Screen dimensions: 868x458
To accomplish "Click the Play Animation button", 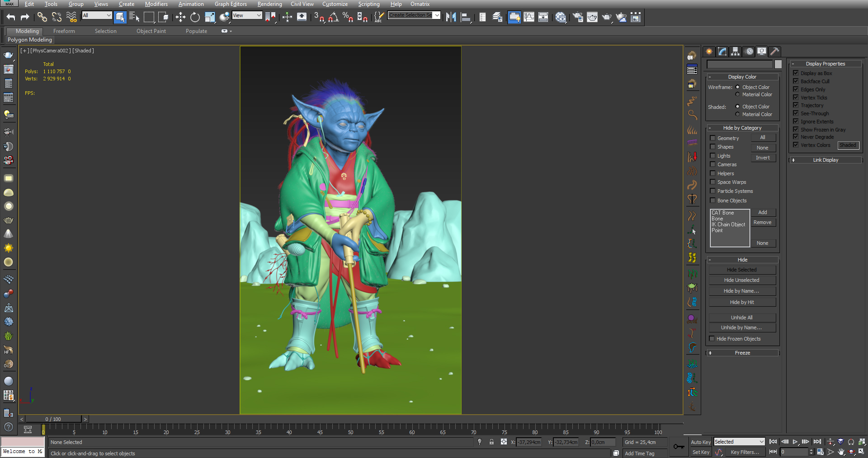I will 795,442.
